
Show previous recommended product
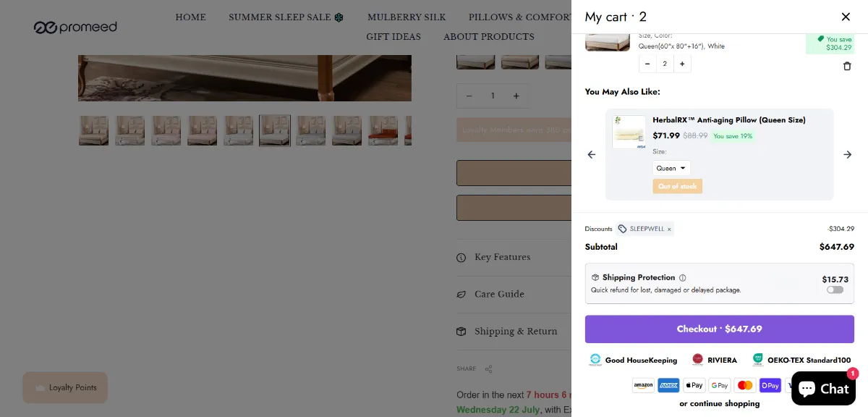point(592,154)
